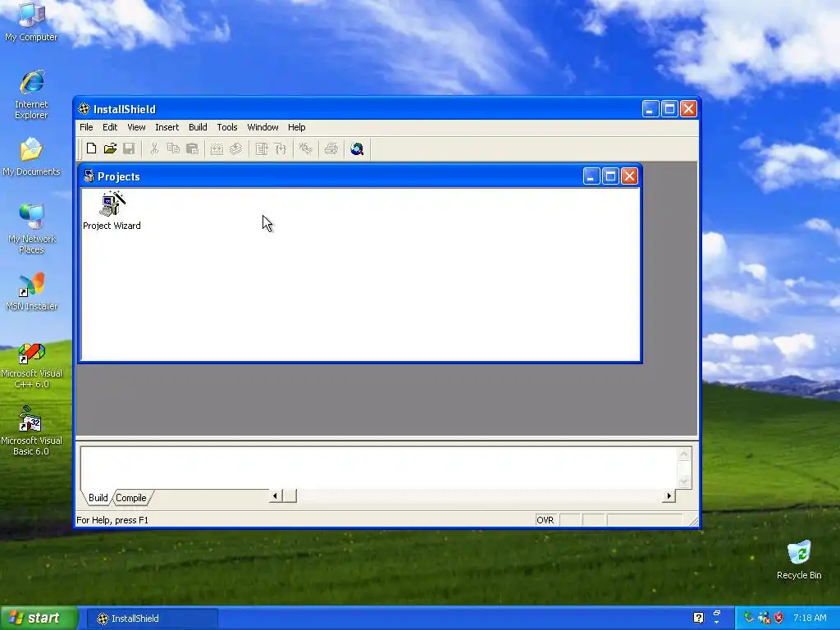Image resolution: width=840 pixels, height=630 pixels.
Task: Open the Edit menu
Action: (x=110, y=127)
